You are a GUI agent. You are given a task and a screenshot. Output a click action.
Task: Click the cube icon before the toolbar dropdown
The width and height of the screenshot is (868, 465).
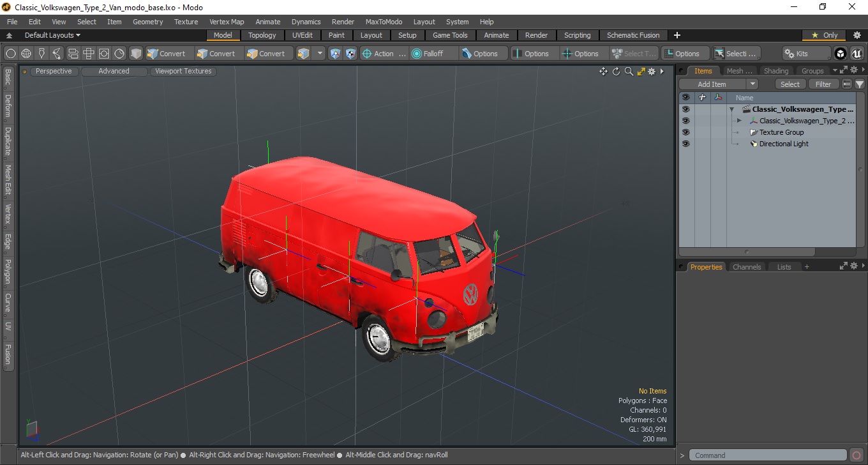(x=303, y=54)
